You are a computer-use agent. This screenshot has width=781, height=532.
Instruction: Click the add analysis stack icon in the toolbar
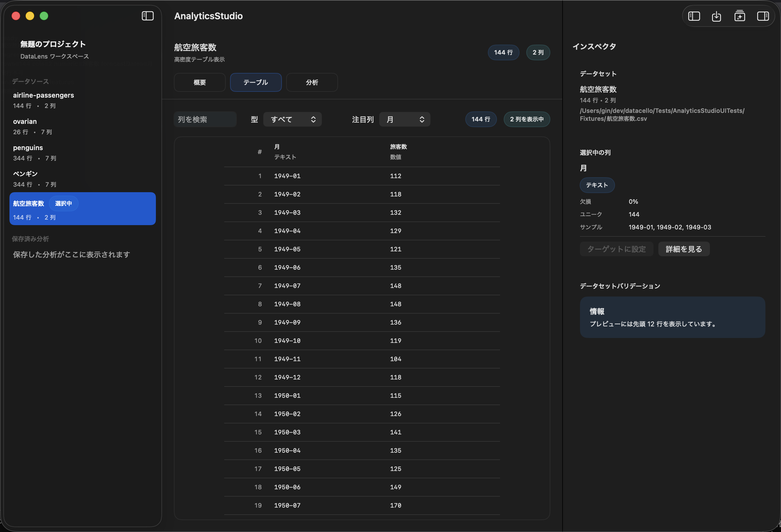(740, 16)
